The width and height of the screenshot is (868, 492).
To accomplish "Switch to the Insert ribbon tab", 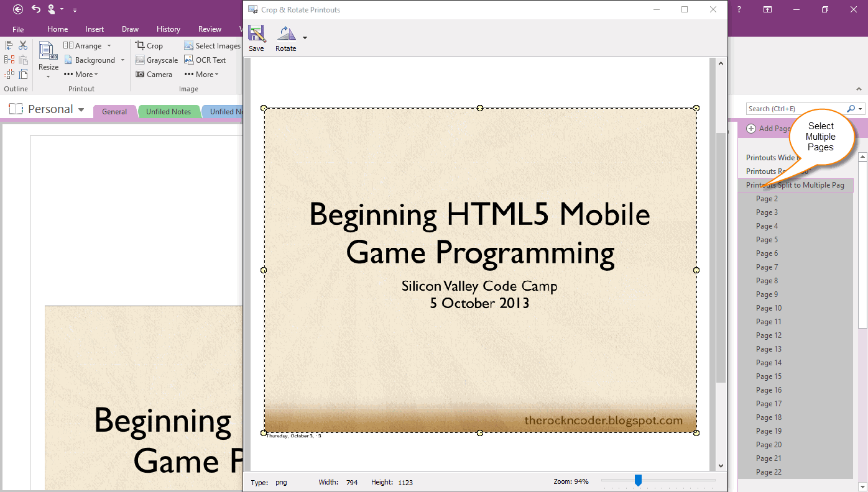I will coord(95,29).
